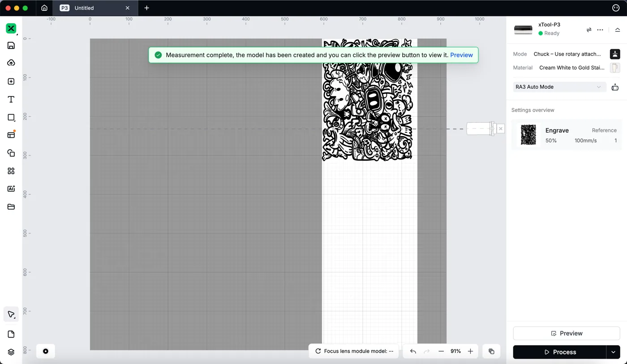
Task: Click the 91% zoom level value
Action: coord(455,351)
